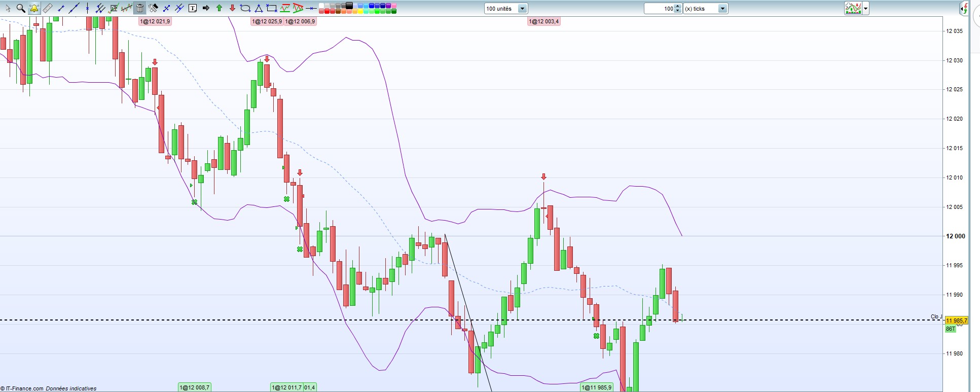Click the red sell arrow marker near 12 010
Screen dimensions: 980x392
pyautogui.click(x=543, y=176)
